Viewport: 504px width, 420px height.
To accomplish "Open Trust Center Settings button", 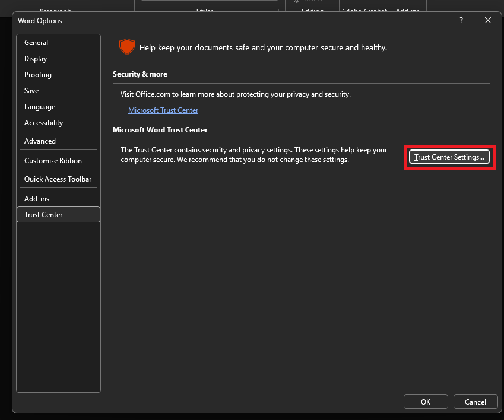I will (449, 157).
